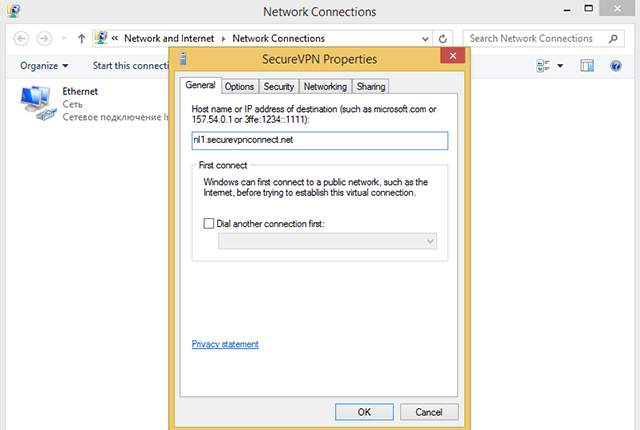
Task: Open the Help icon
Action: point(616,66)
